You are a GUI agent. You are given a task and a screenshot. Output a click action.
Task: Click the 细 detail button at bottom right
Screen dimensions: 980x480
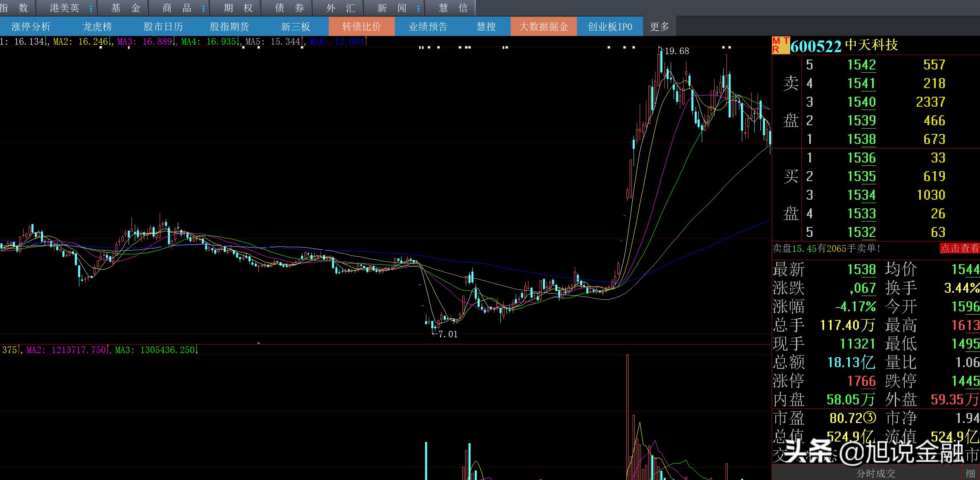tap(970, 474)
